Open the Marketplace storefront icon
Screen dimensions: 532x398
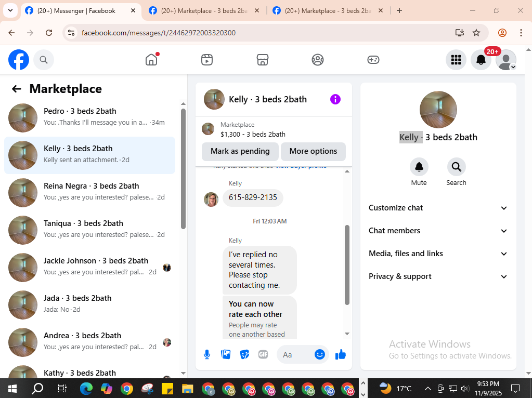click(262, 60)
